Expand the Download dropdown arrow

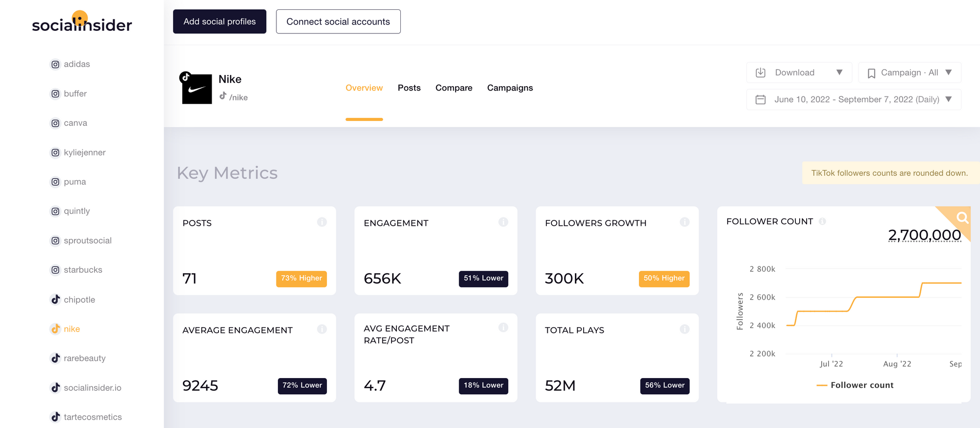[839, 72]
